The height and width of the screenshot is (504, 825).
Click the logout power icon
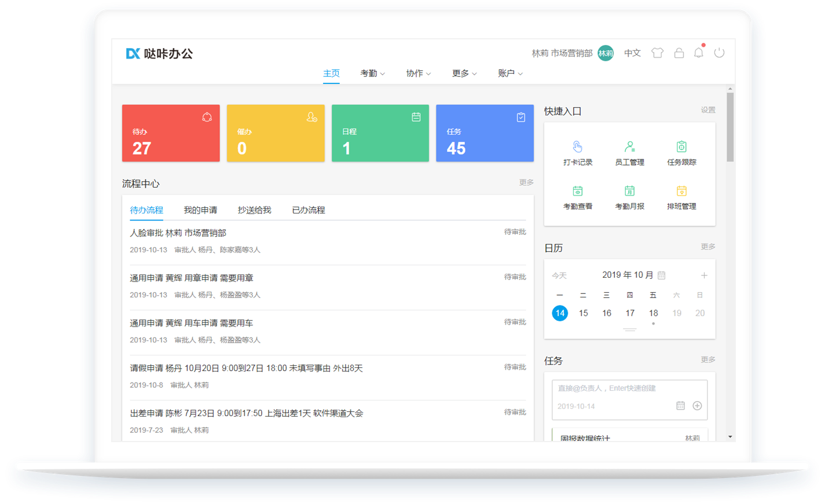[x=719, y=53]
